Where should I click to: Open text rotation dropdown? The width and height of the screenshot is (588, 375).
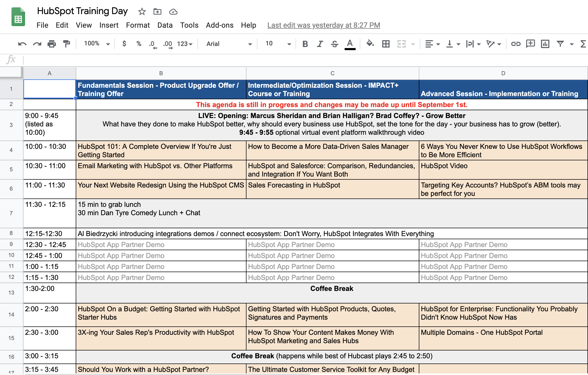pyautogui.click(x=493, y=44)
